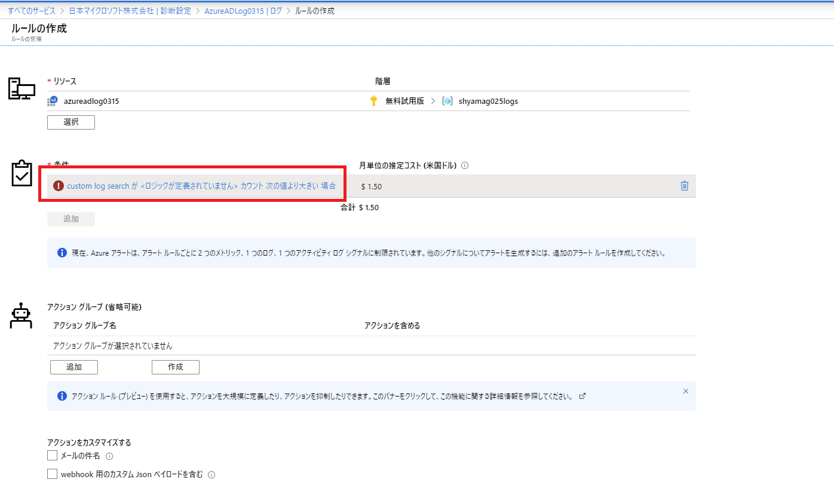The image size is (834, 504).
Task: Open the custom log search condition link
Action: (x=201, y=186)
